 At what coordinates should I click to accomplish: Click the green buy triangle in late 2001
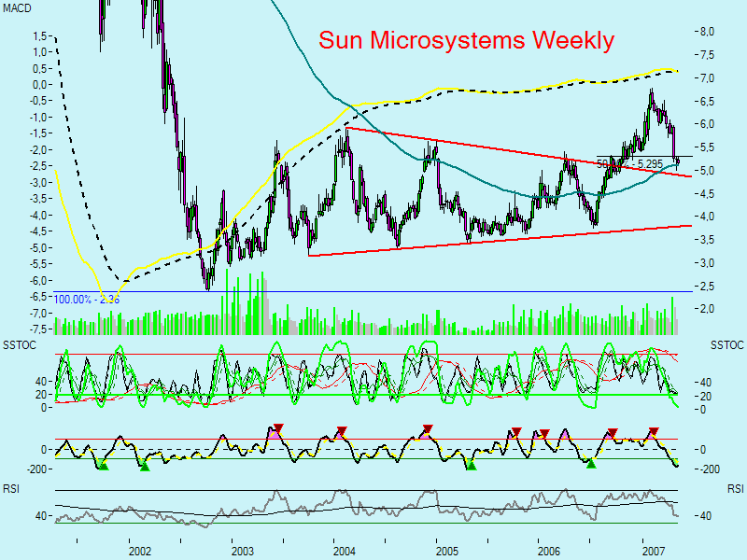tap(104, 465)
